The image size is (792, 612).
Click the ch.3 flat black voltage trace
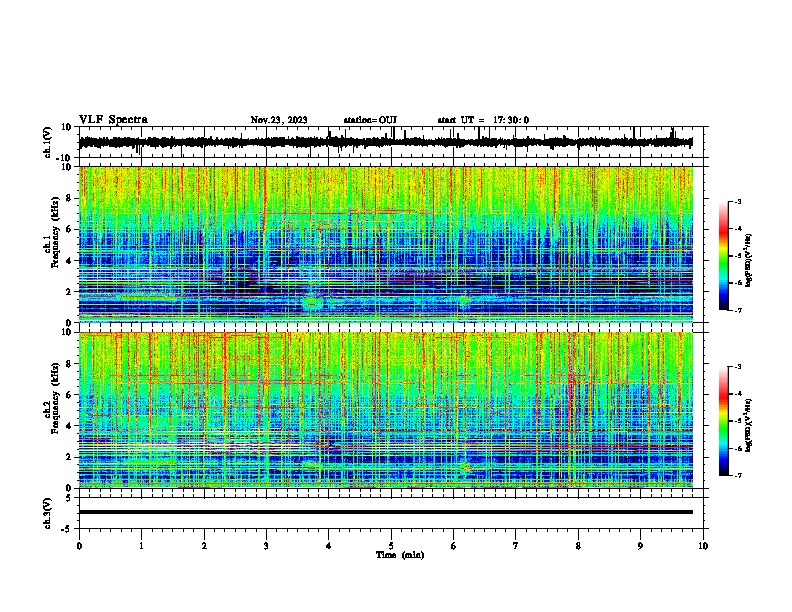click(x=386, y=512)
